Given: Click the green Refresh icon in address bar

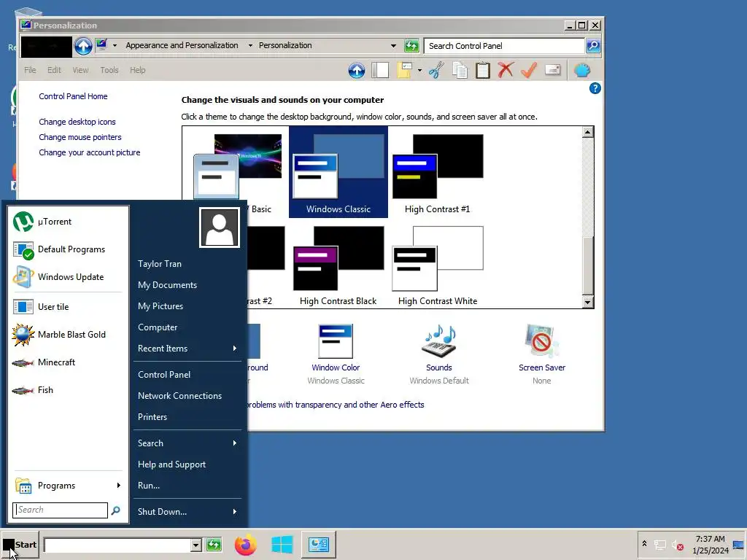Looking at the screenshot, I should point(411,46).
